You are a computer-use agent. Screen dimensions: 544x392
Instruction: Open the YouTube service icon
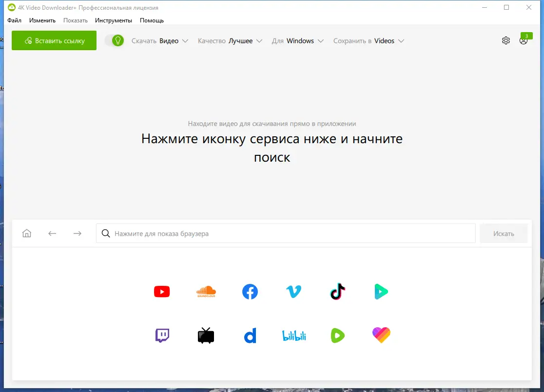pos(162,291)
